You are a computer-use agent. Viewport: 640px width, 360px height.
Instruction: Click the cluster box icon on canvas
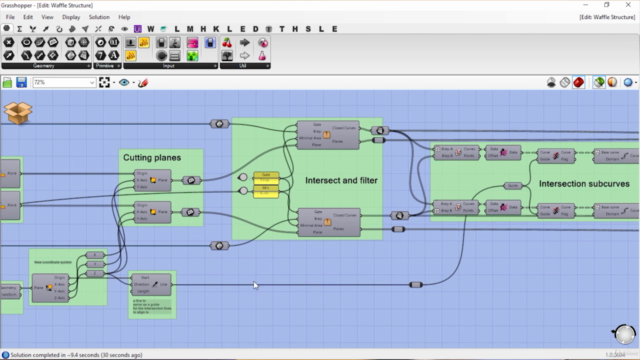click(x=18, y=113)
